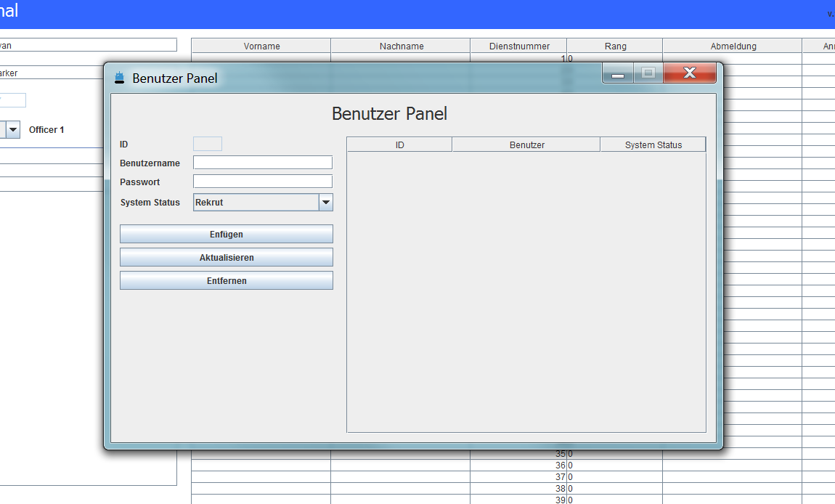Select ID column header in Benutzer Panel table
The height and width of the screenshot is (504, 835).
coord(399,145)
